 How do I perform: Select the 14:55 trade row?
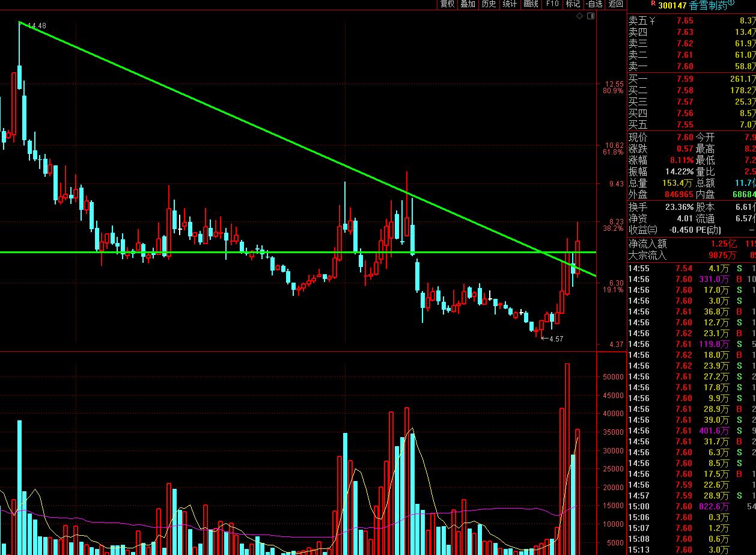(692, 268)
